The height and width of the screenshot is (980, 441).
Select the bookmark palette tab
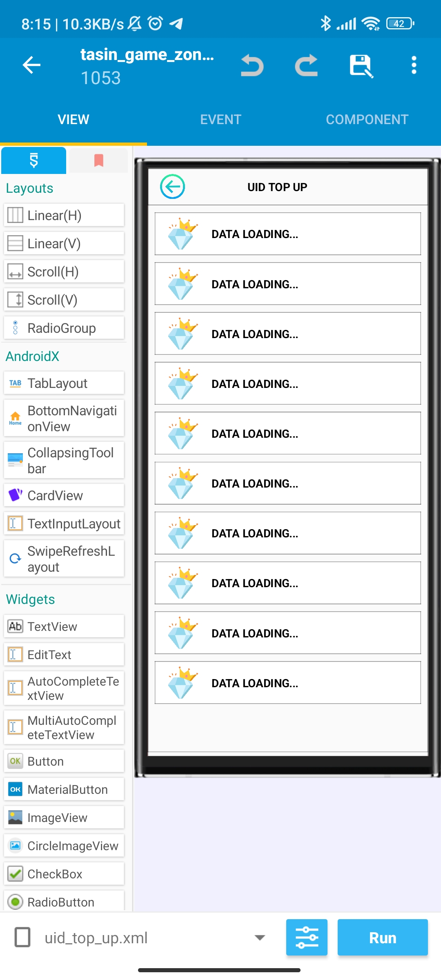coord(98,160)
